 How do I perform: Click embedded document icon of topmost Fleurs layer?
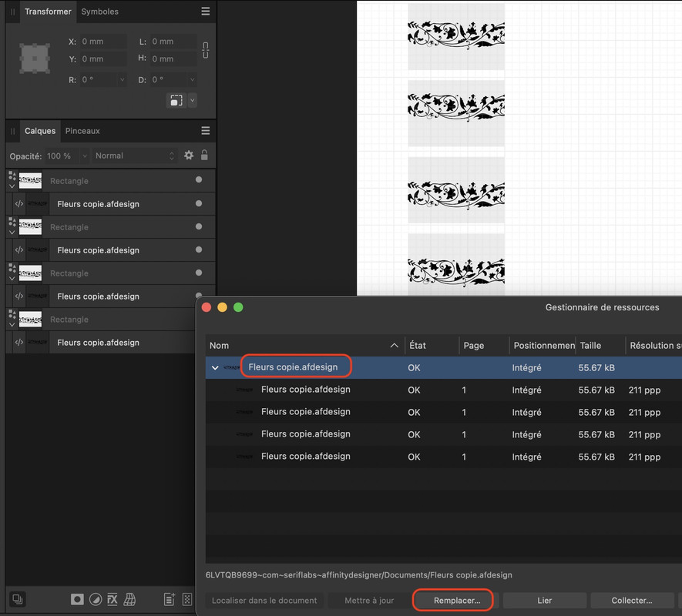(x=18, y=203)
